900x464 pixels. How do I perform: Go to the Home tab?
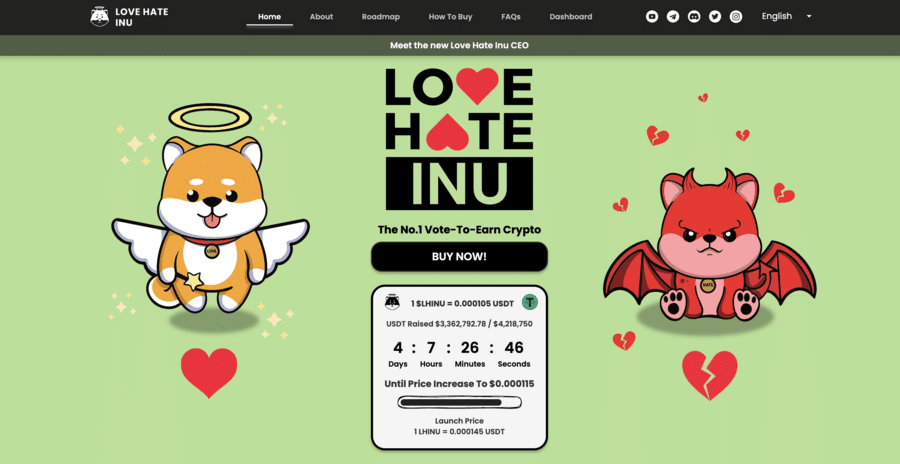[x=269, y=17]
